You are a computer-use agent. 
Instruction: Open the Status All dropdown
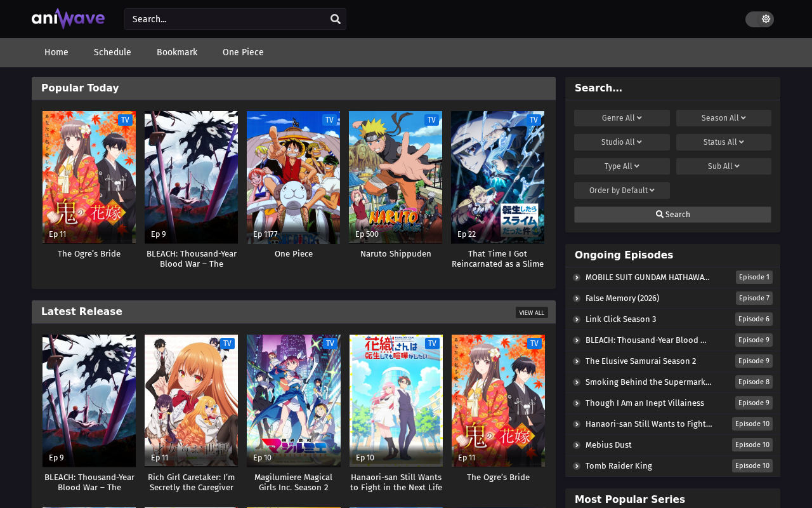pos(724,142)
